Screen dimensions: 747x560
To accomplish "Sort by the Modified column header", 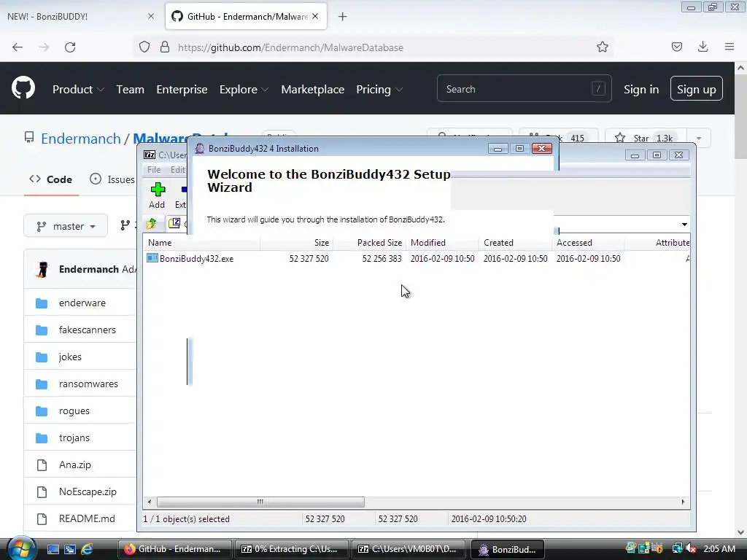I will pyautogui.click(x=442, y=243).
